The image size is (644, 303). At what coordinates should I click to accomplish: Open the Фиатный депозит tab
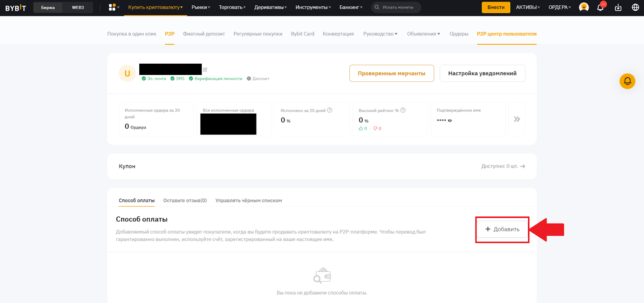point(204,34)
